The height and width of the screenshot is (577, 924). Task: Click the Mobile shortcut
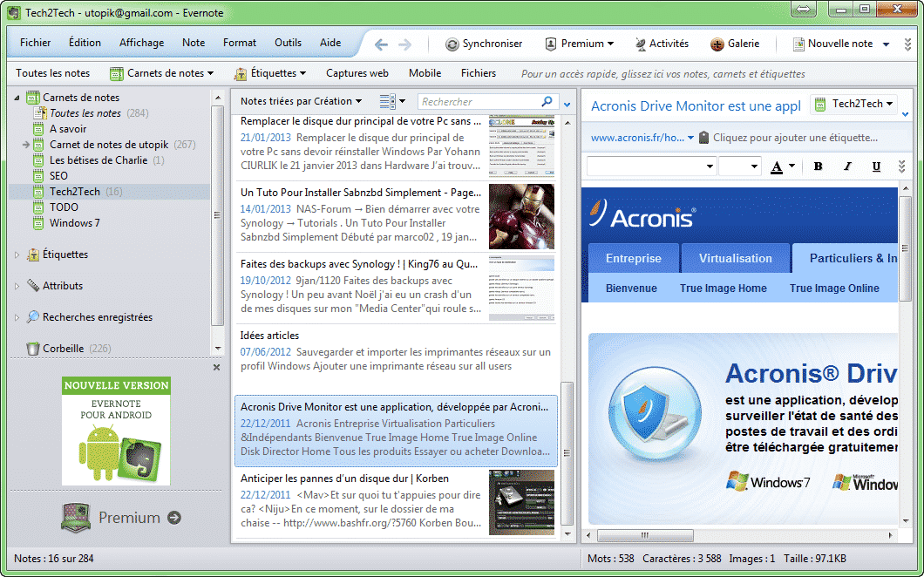425,73
